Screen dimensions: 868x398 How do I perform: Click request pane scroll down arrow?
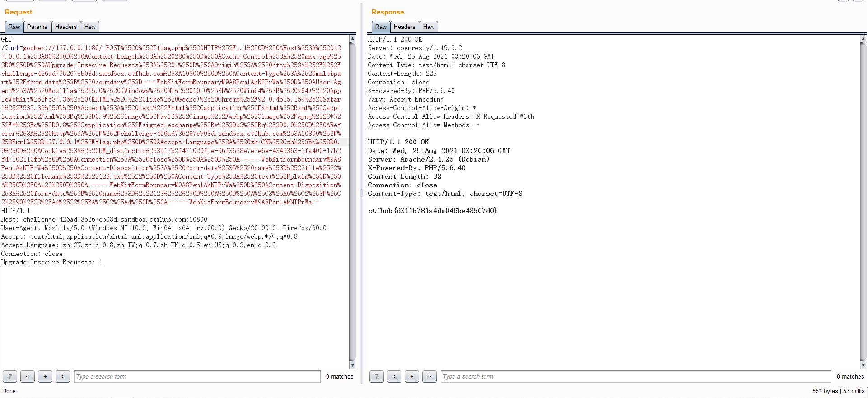[352, 365]
